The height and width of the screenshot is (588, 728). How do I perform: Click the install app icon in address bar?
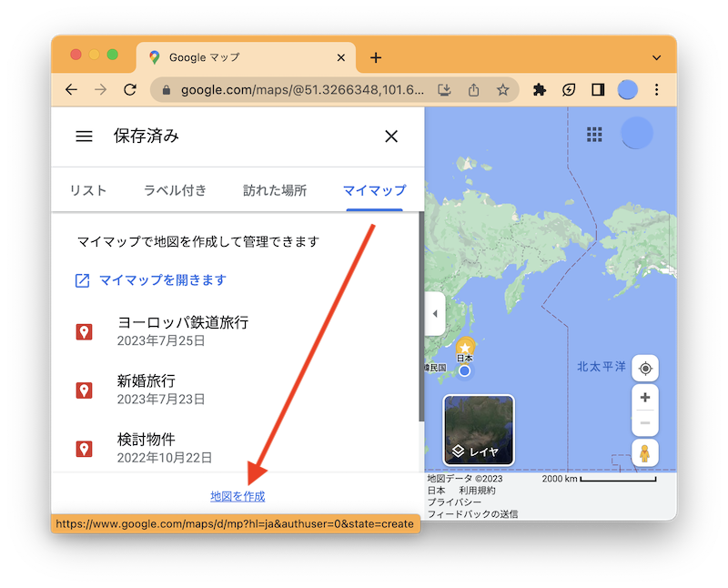tap(444, 89)
